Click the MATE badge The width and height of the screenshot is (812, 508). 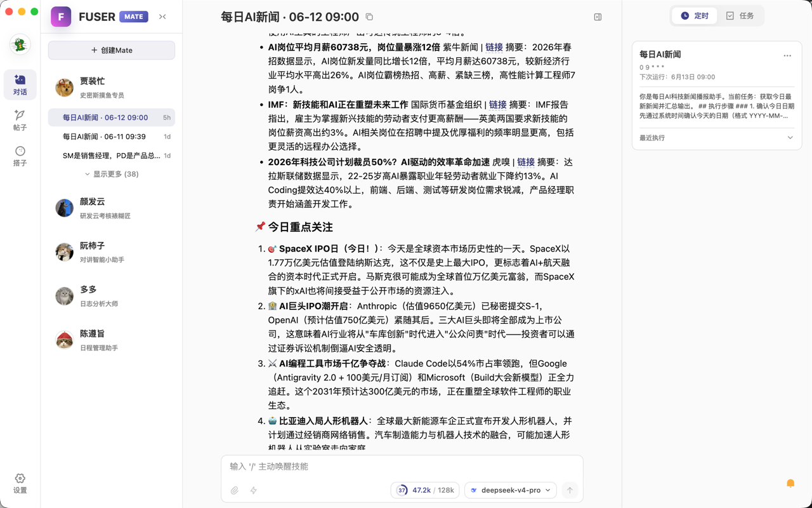tap(134, 17)
